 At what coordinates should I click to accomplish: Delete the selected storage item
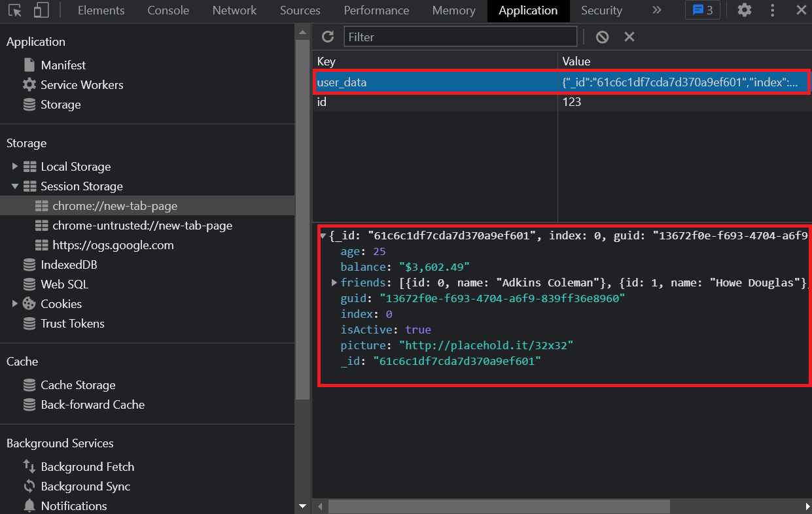(629, 37)
